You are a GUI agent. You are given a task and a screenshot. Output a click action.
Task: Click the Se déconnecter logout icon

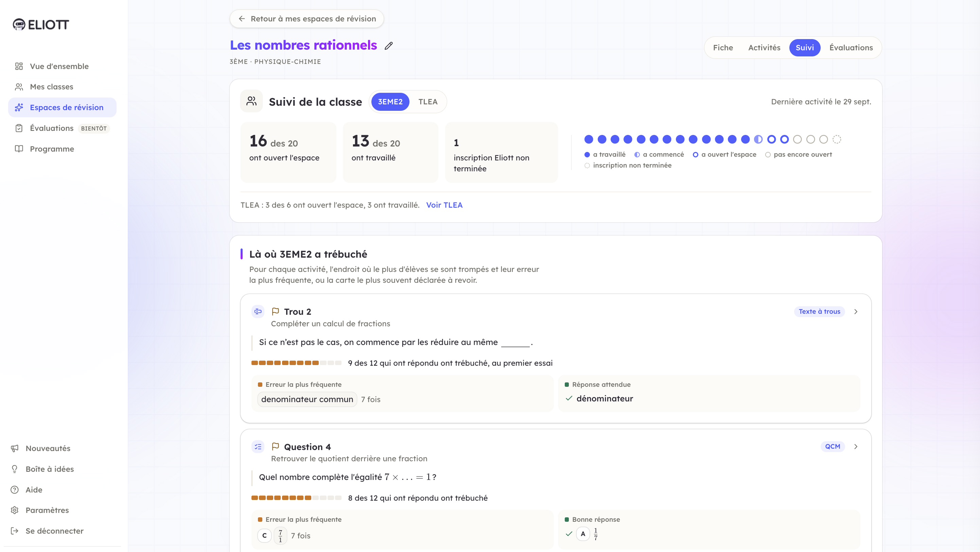pyautogui.click(x=15, y=531)
